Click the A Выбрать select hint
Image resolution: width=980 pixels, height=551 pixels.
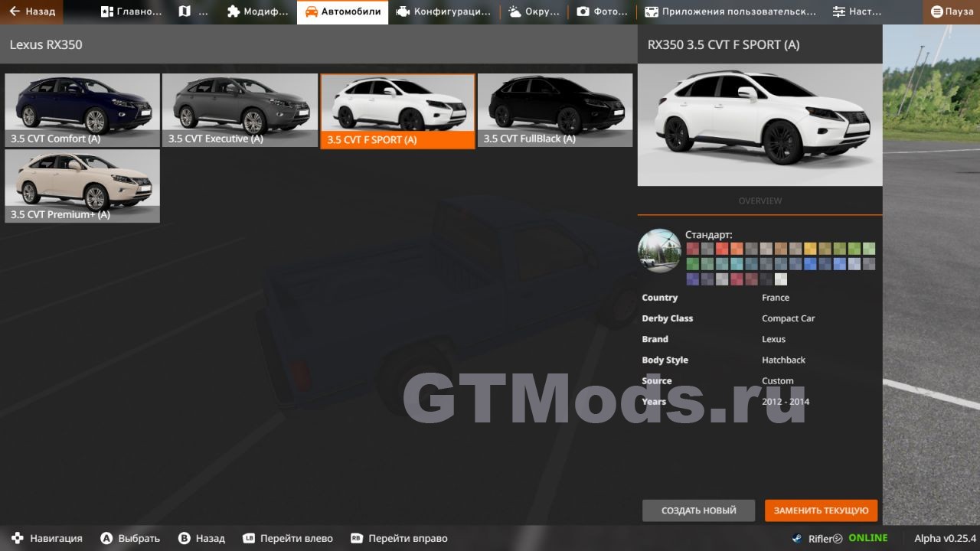(130, 538)
